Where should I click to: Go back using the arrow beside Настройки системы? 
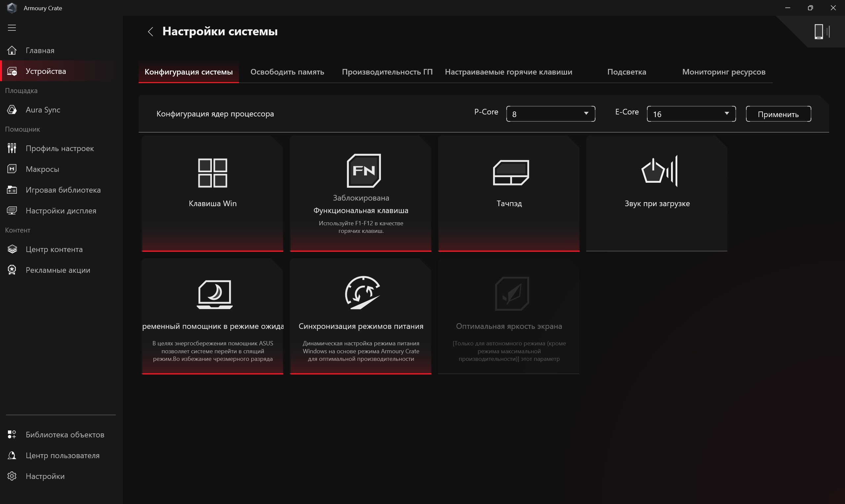[151, 32]
